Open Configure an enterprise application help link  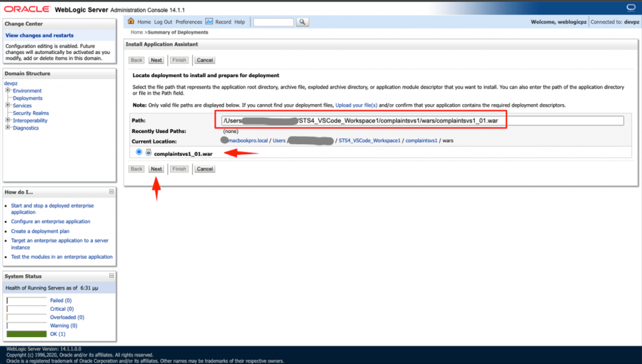point(50,222)
